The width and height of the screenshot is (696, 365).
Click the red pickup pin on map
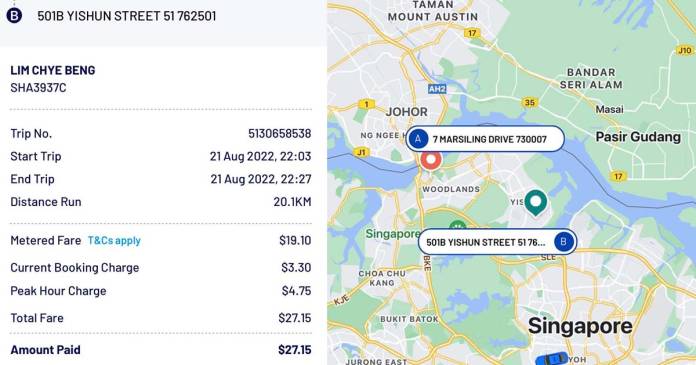[431, 161]
